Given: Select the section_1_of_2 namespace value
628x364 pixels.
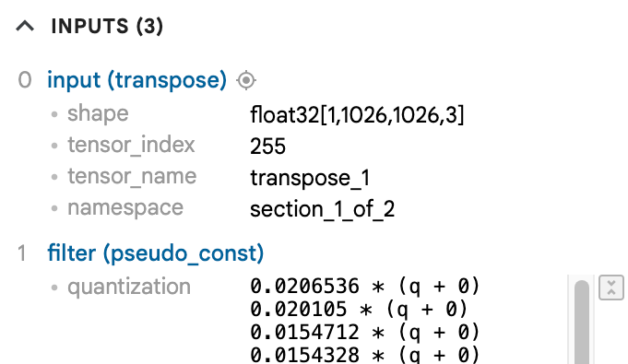Looking at the screenshot, I should click(x=323, y=208).
